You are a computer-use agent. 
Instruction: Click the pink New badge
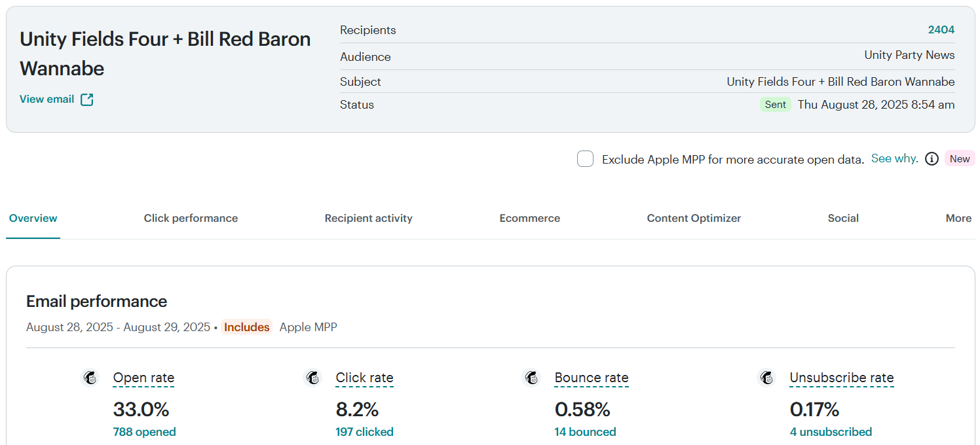click(x=960, y=159)
